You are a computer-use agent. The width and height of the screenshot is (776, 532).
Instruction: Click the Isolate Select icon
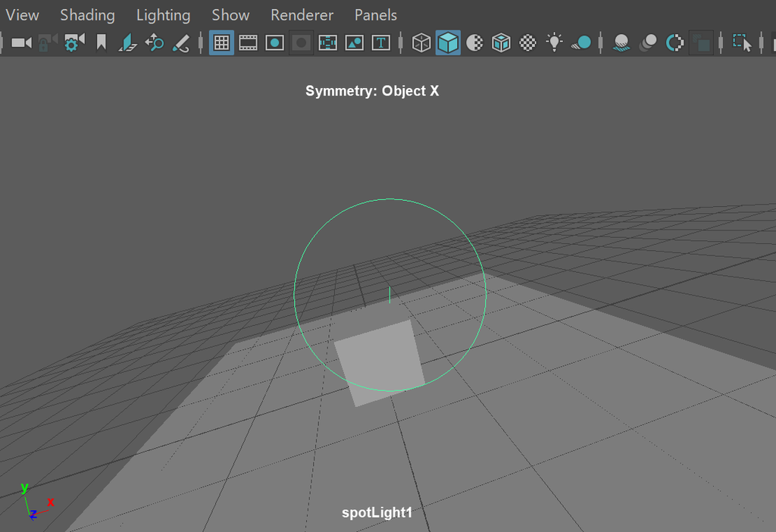pyautogui.click(x=742, y=43)
